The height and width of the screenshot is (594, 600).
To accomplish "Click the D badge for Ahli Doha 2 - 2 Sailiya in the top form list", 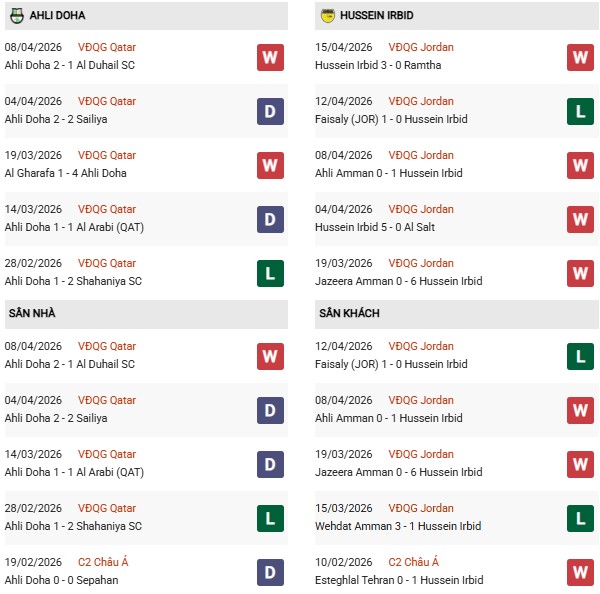I will 269,111.
